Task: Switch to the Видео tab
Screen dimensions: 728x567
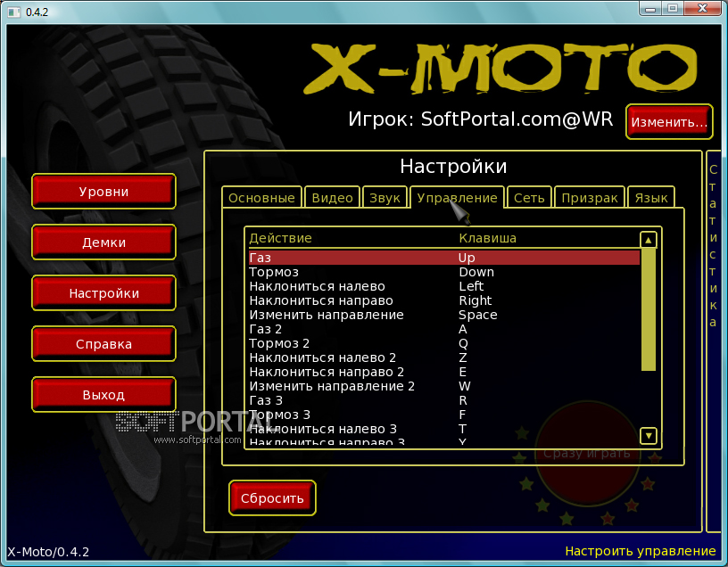Action: (x=333, y=198)
